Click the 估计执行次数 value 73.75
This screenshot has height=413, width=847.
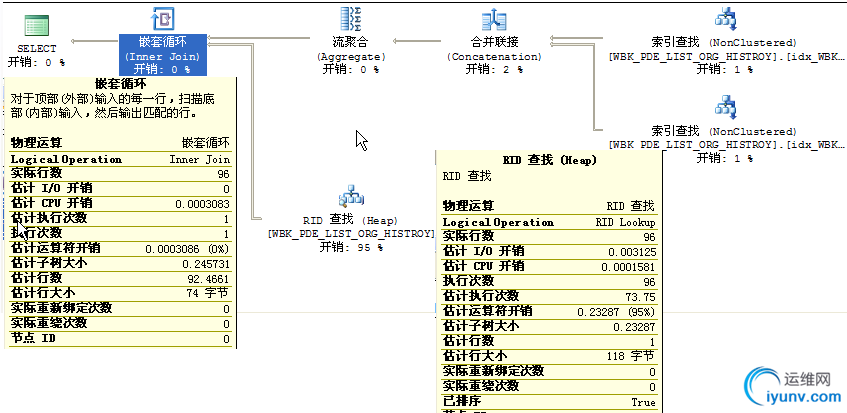coord(641,297)
